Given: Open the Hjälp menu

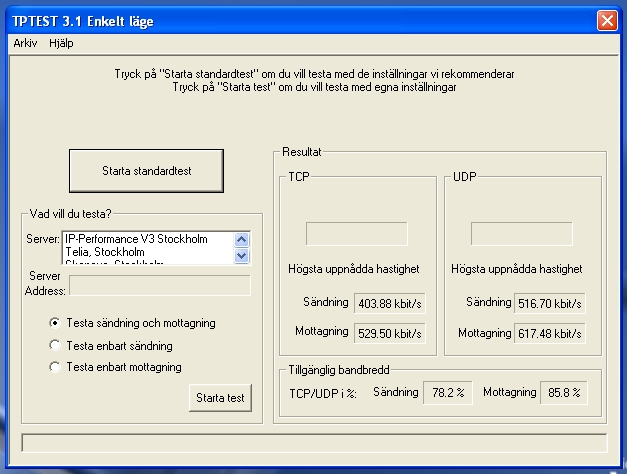Looking at the screenshot, I should (x=61, y=43).
